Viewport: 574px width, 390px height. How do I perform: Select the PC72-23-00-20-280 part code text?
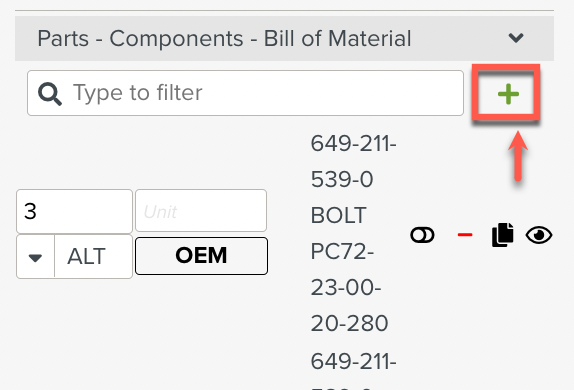coord(349,287)
